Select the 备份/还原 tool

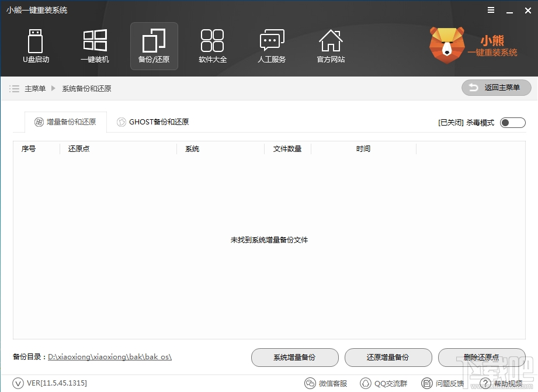coord(154,46)
